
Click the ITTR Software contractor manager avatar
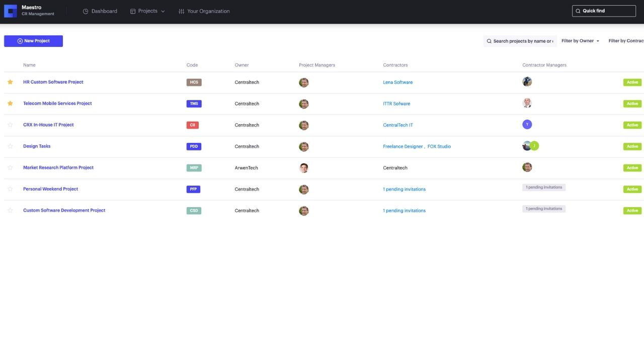pyautogui.click(x=527, y=103)
